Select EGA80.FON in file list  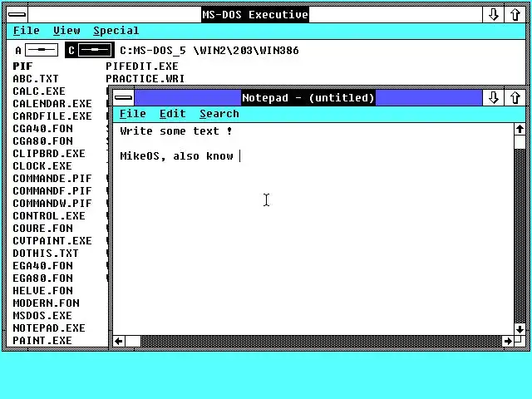pyautogui.click(x=42, y=278)
